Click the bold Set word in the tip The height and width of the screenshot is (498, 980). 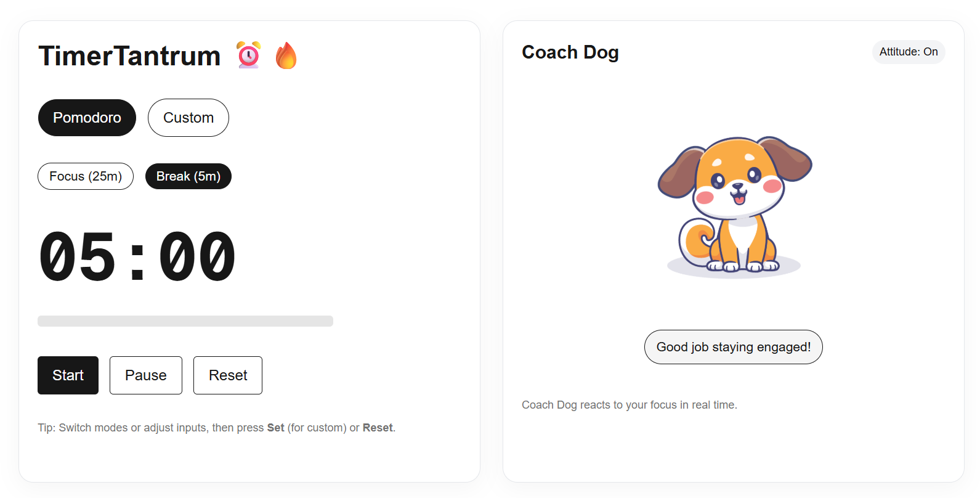click(x=275, y=428)
